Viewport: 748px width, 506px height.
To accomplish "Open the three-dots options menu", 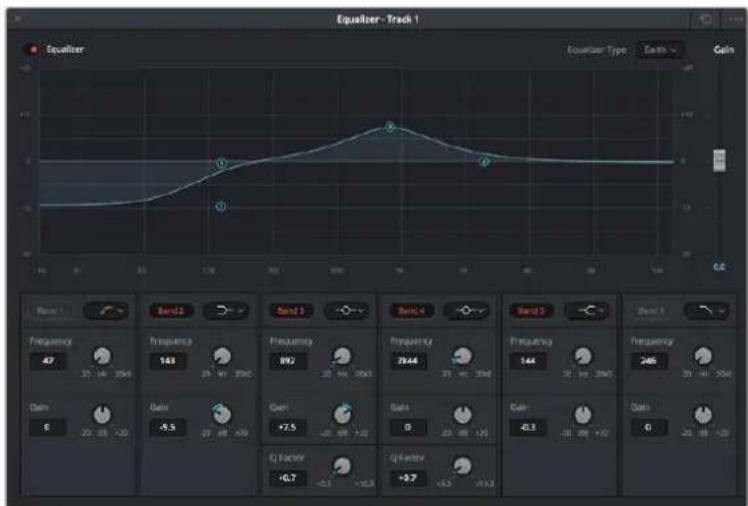I will pyautogui.click(x=735, y=19).
